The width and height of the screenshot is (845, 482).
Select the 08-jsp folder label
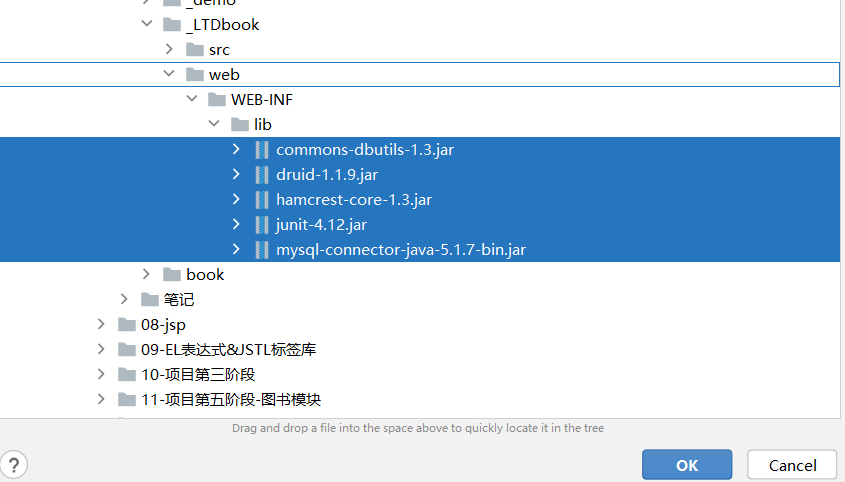tap(163, 325)
